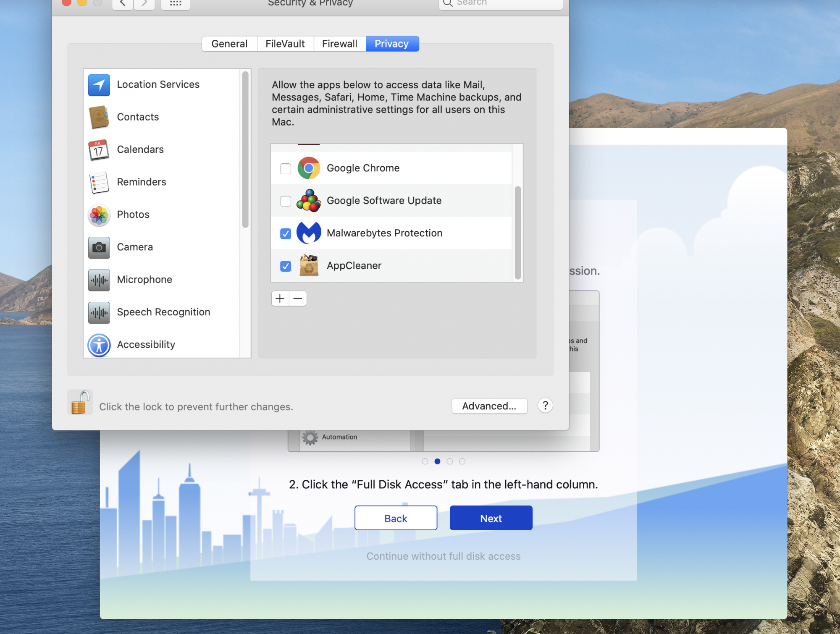Select the Malwarebytes Protection row text
Image resolution: width=840 pixels, height=634 pixels.
385,233
